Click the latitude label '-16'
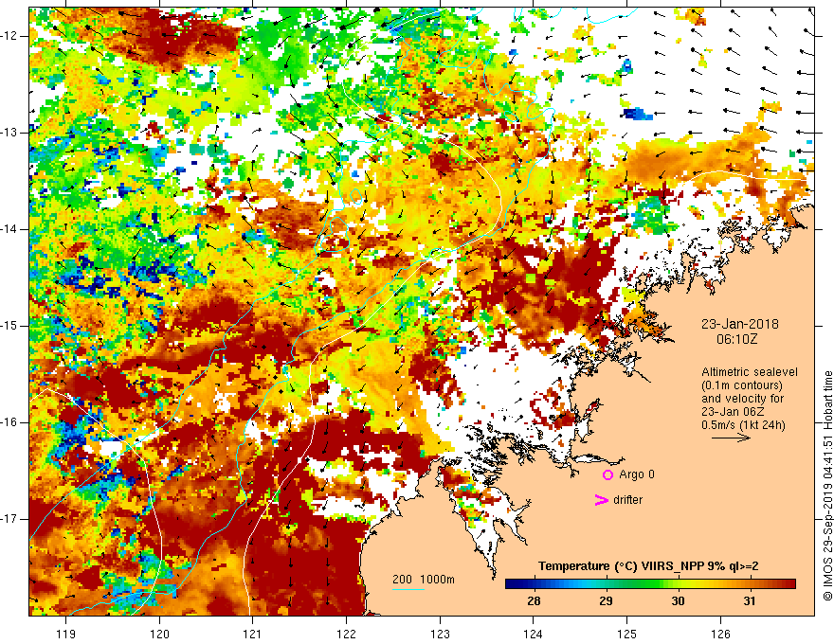This screenshot has width=834, height=644. click(x=10, y=422)
